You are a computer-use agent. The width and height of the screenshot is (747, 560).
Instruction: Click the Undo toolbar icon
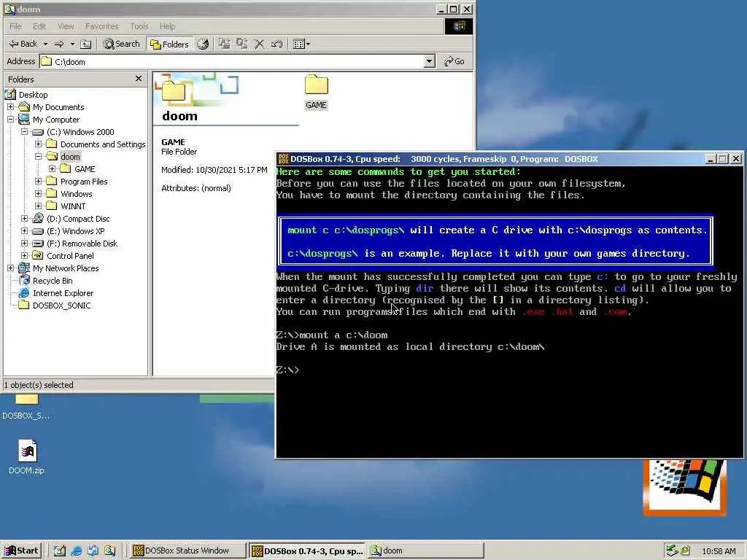[276, 44]
